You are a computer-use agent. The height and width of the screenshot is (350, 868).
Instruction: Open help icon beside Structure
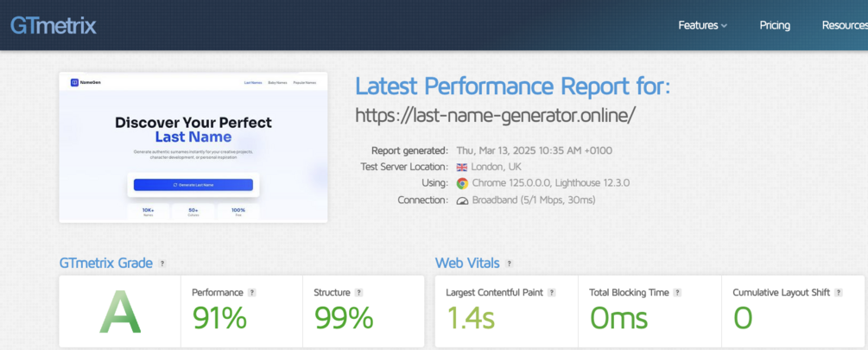358,292
